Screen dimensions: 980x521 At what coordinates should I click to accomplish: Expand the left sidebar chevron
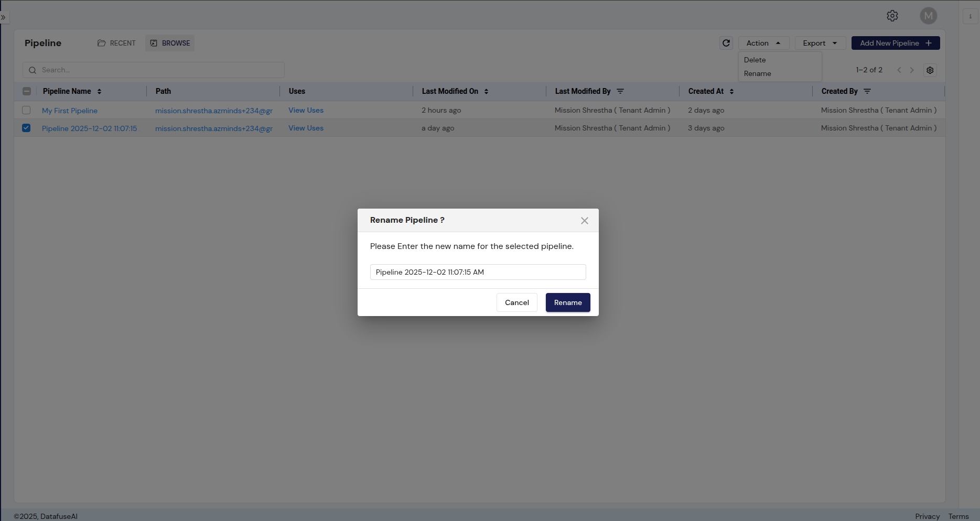coord(3,17)
